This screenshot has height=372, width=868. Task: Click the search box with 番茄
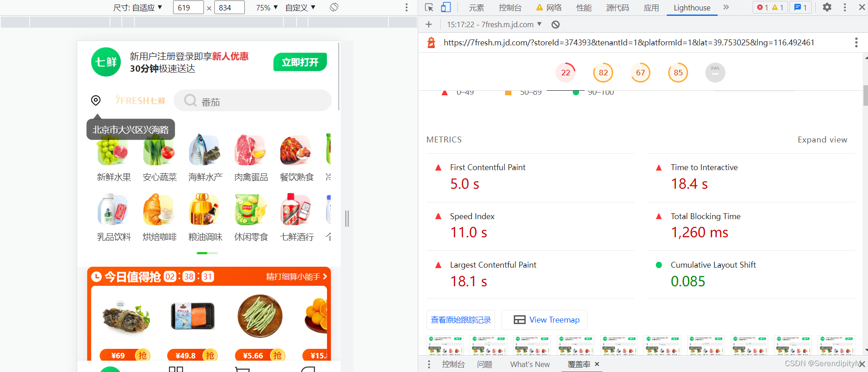pos(253,100)
